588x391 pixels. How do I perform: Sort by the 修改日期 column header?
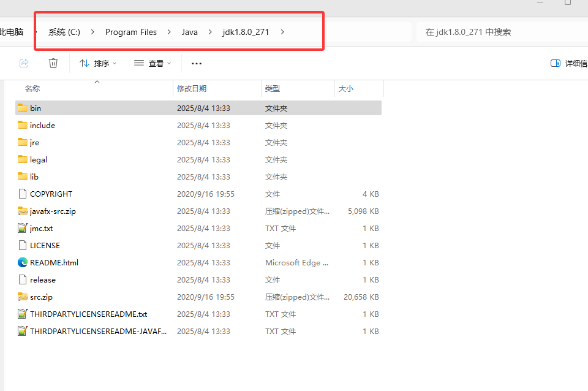pos(217,88)
